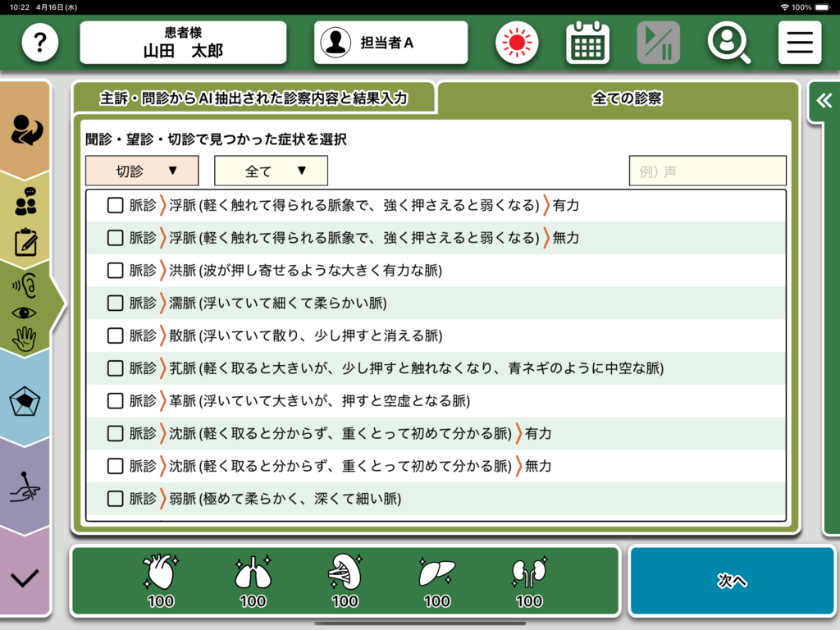Click the red sun icon
840x630 pixels.
[x=517, y=43]
